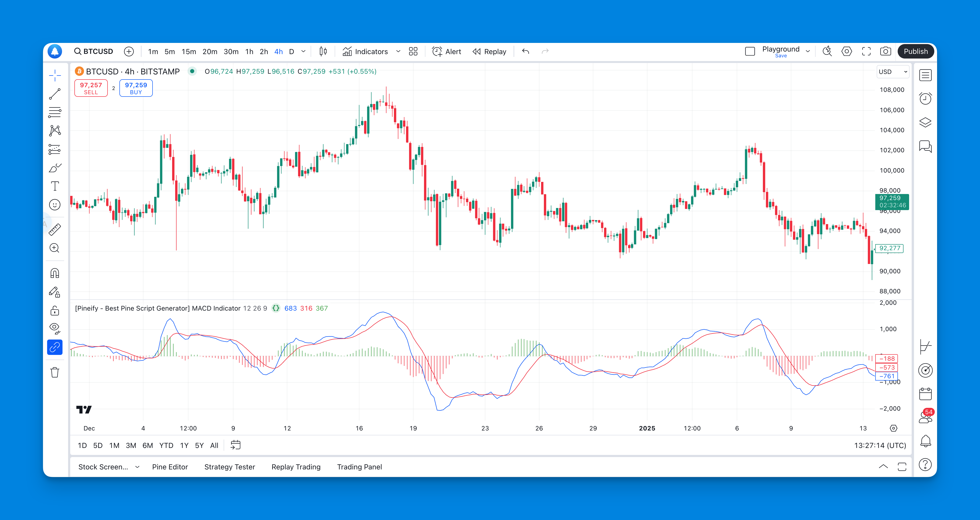Screen dimensions: 980x520
Task: Enter fullscreen mode
Action: [x=866, y=51]
